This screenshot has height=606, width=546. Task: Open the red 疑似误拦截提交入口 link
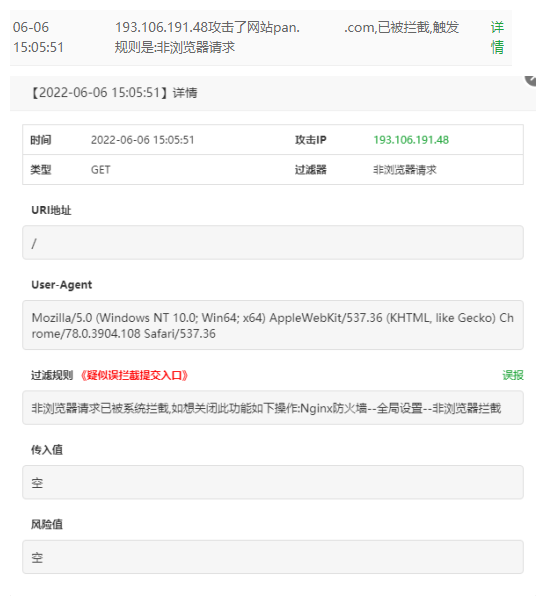134,375
